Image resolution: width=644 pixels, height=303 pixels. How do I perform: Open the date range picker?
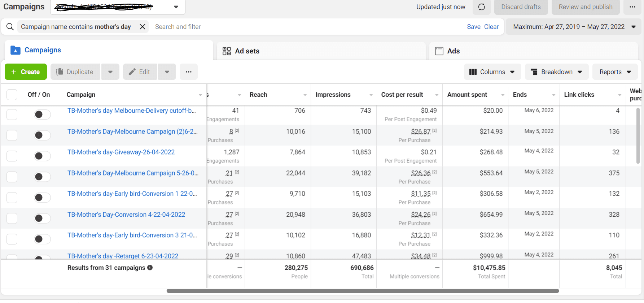pos(574,27)
